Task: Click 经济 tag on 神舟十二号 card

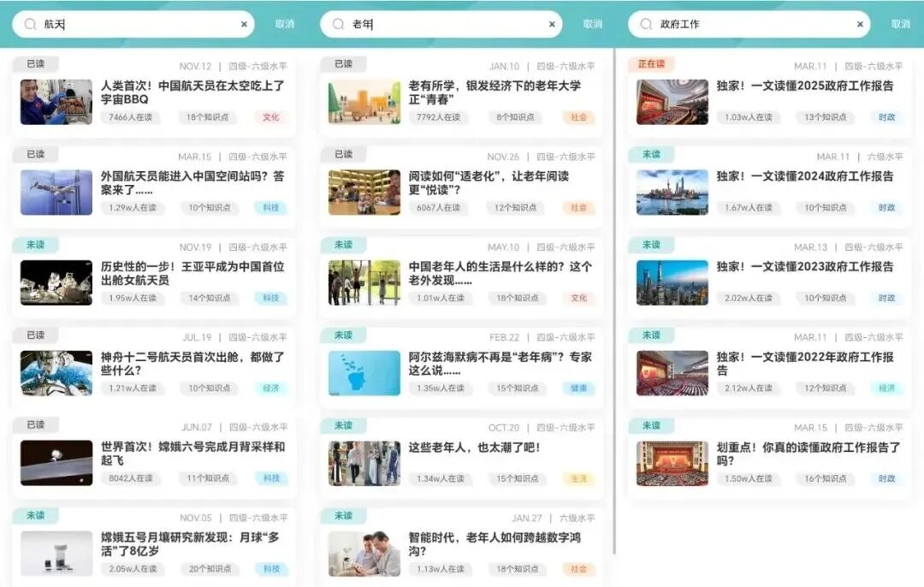Action: (271, 388)
